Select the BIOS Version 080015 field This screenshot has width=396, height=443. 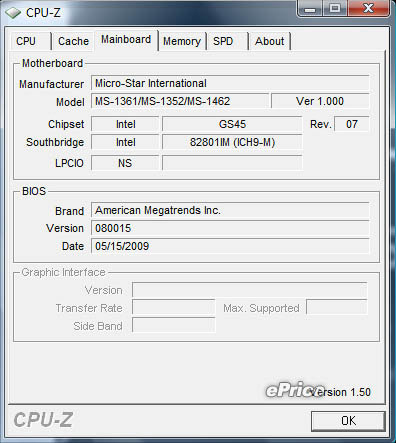230,228
